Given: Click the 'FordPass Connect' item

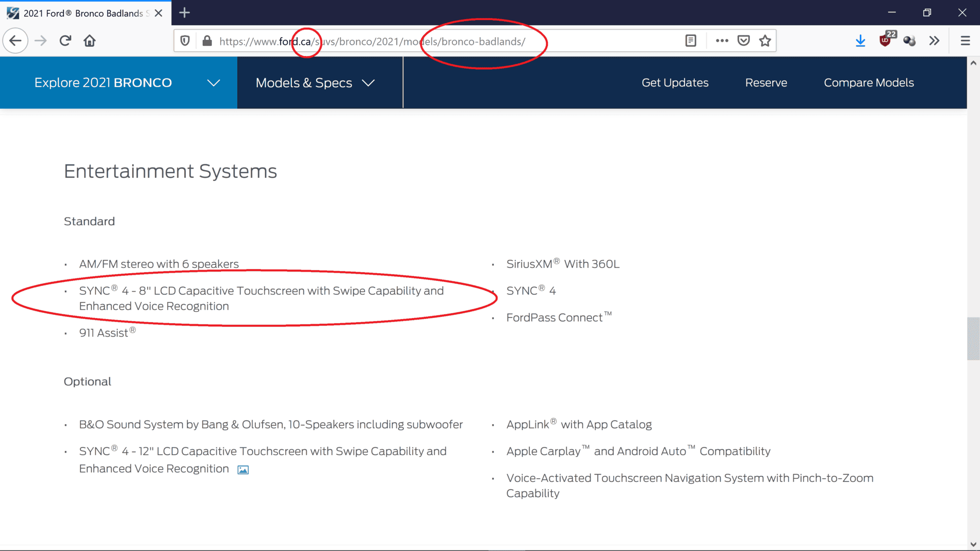Looking at the screenshot, I should (x=559, y=318).
